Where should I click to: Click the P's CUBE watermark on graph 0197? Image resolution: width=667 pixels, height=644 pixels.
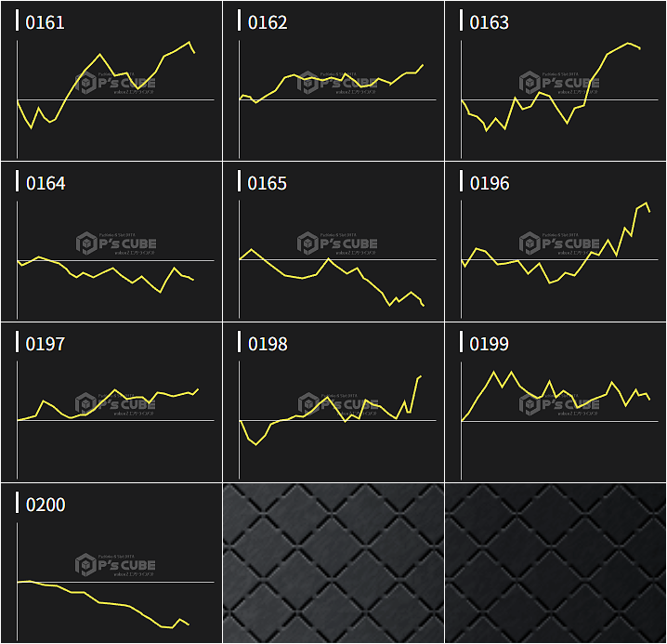coord(115,404)
